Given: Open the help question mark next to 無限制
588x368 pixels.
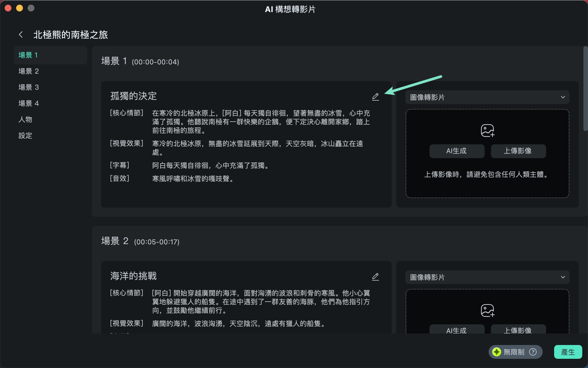Looking at the screenshot, I should (x=533, y=352).
